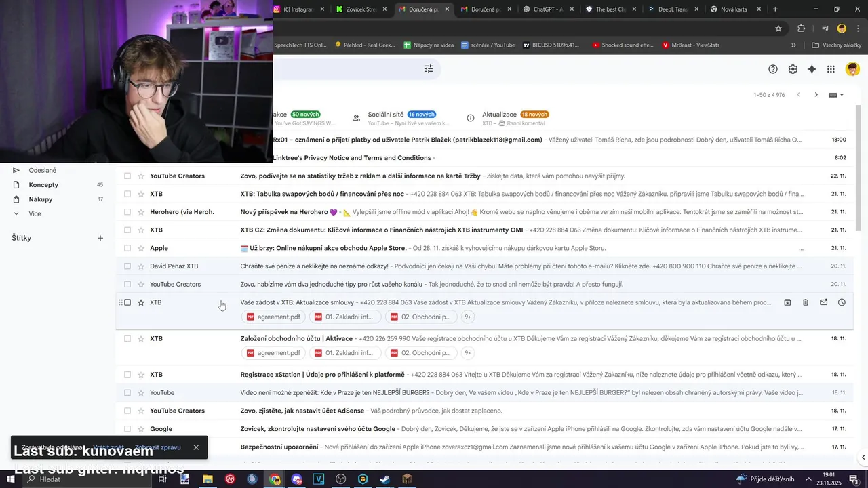Delete the XTB 'Vaše žádost' email
868x488 pixels.
tap(806, 302)
